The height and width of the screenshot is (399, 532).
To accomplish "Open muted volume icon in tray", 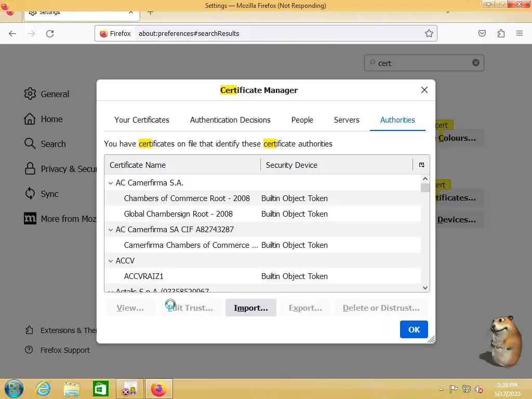I will tap(478, 389).
